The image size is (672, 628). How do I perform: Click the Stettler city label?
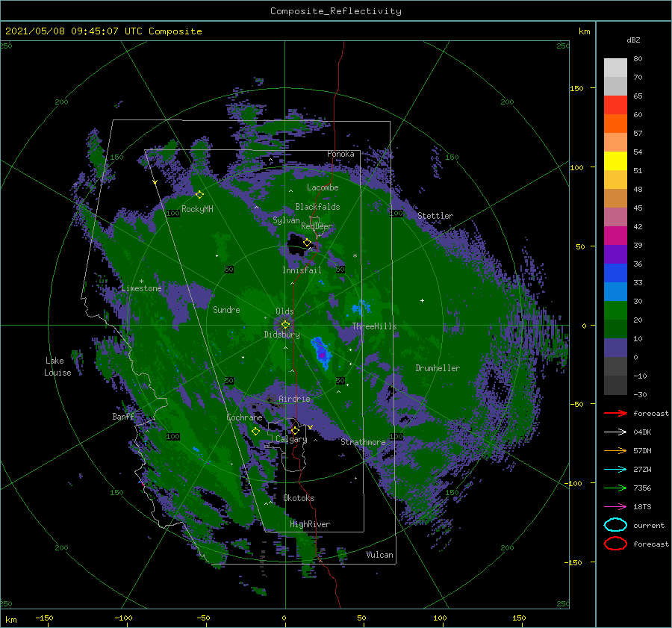click(x=435, y=216)
